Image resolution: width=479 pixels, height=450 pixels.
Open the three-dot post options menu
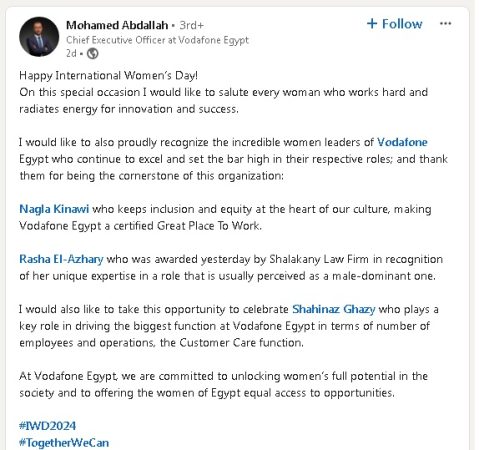point(445,24)
